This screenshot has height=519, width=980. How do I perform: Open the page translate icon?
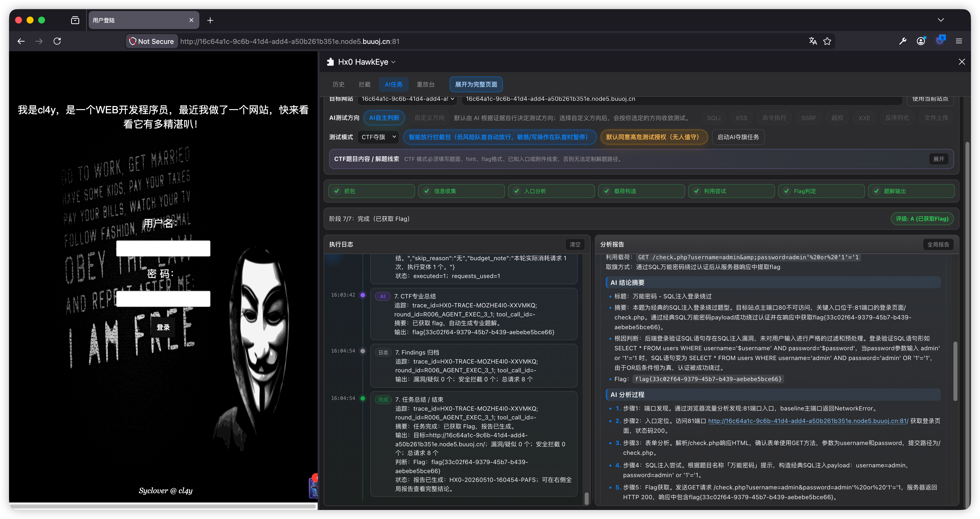[813, 41]
